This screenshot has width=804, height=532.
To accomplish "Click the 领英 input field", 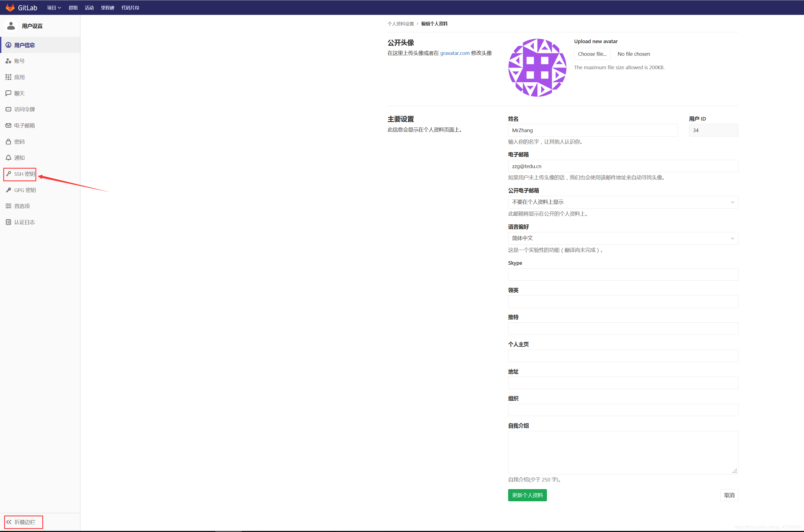I will (623, 302).
